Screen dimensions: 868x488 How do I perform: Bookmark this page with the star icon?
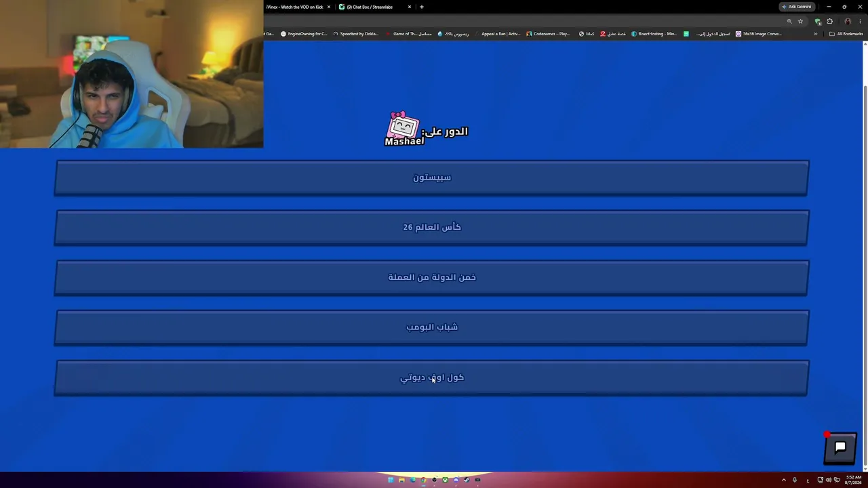(x=800, y=21)
